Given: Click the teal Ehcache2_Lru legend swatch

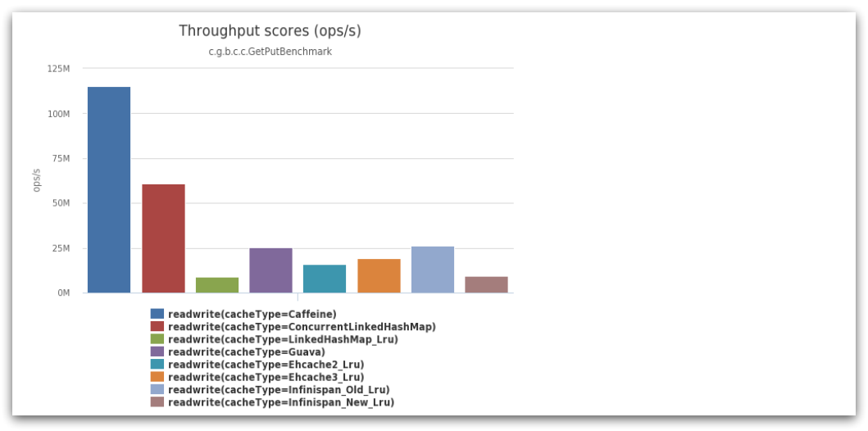Looking at the screenshot, I should point(157,365).
